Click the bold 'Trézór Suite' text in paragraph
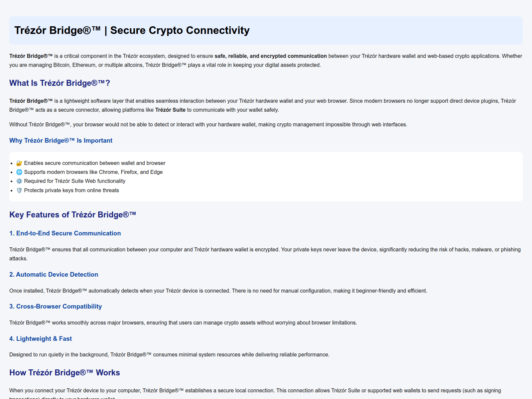The height and width of the screenshot is (399, 532). [x=170, y=110]
